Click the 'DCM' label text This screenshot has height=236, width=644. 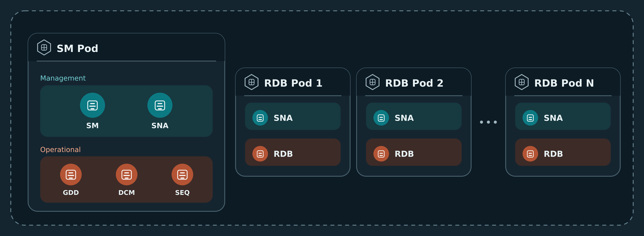click(x=126, y=193)
